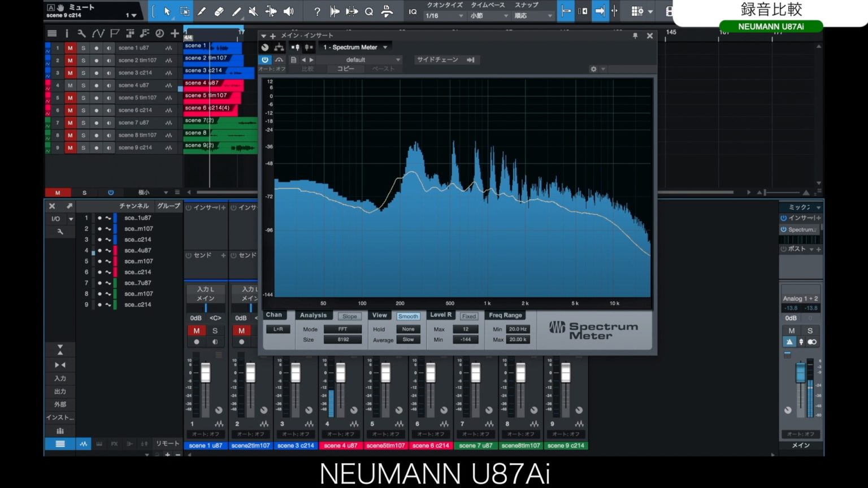
Task: Click the metronome icon near the track add button
Action: coord(159,34)
